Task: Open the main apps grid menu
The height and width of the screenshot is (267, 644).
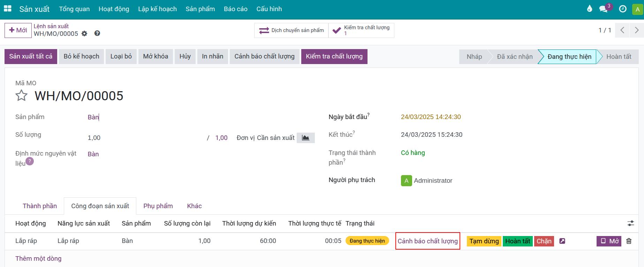Action: (x=7, y=9)
